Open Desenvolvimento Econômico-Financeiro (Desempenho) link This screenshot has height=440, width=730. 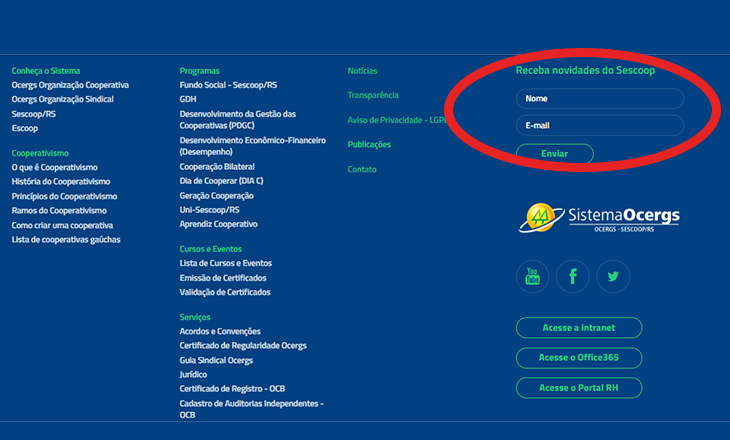pos(253,146)
